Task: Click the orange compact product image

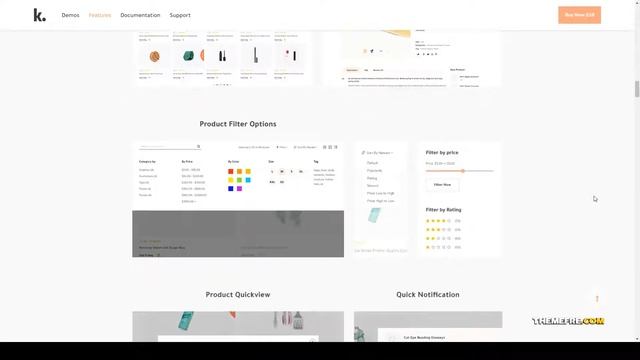Action: tap(154, 56)
